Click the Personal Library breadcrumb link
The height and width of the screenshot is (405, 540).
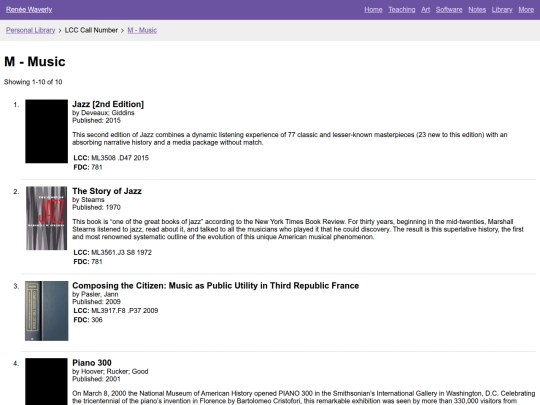[x=30, y=30]
